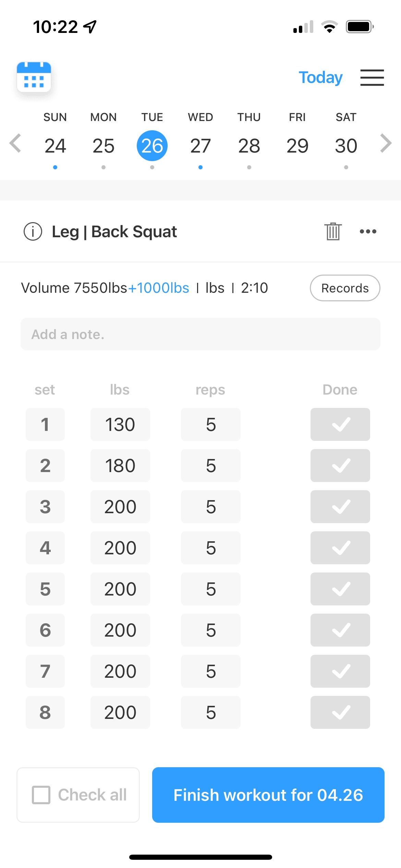The width and height of the screenshot is (401, 868).
Task: Open the hamburger menu
Action: pos(372,77)
